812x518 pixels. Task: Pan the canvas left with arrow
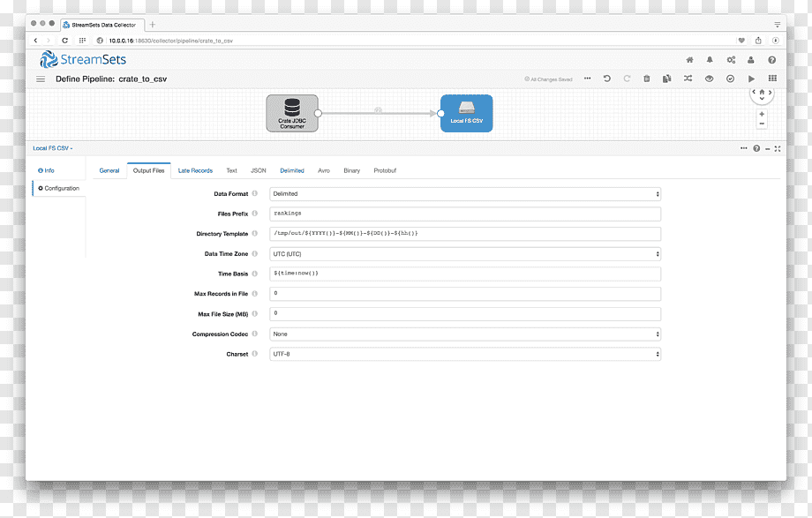pyautogui.click(x=754, y=92)
